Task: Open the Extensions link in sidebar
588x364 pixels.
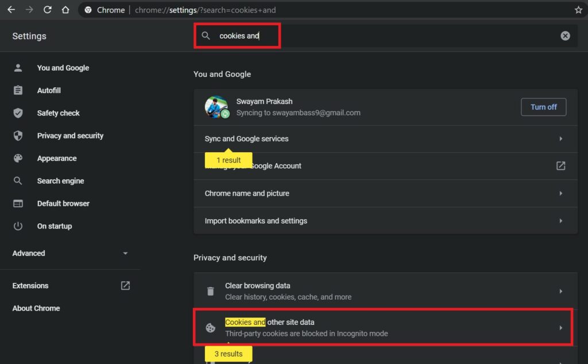Action: click(30, 286)
